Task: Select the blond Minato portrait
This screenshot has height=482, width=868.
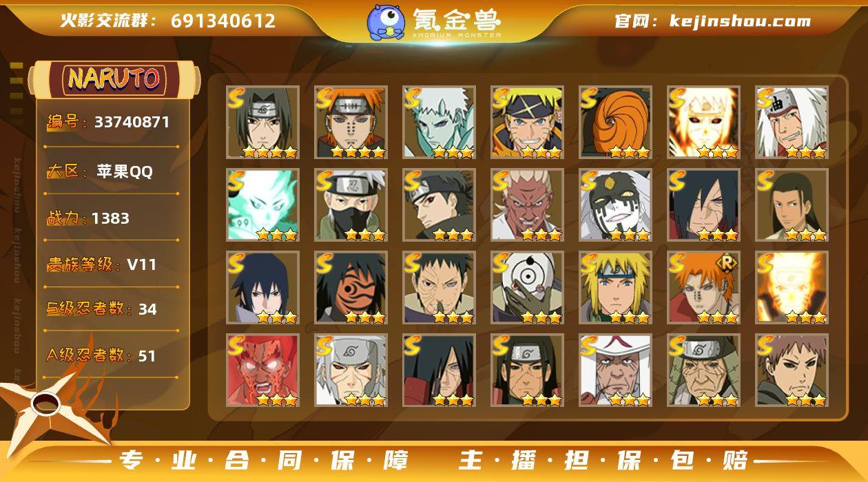Action: [x=615, y=288]
